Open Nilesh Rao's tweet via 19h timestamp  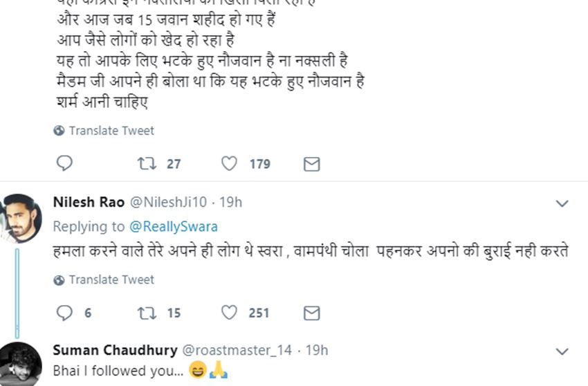click(x=231, y=203)
